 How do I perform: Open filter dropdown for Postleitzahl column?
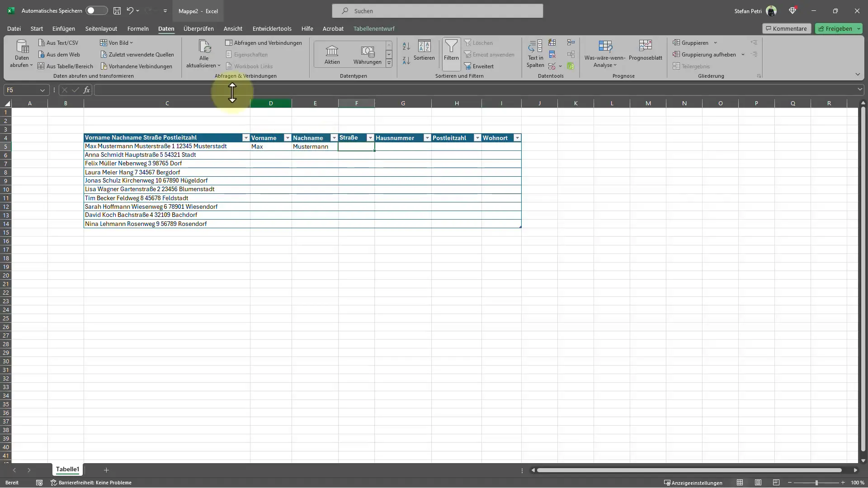coord(477,138)
